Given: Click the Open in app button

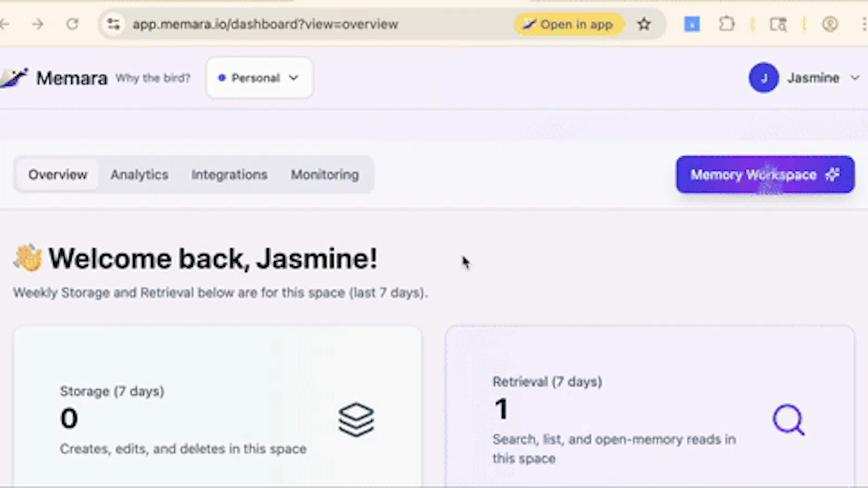Looking at the screenshot, I should pos(569,24).
